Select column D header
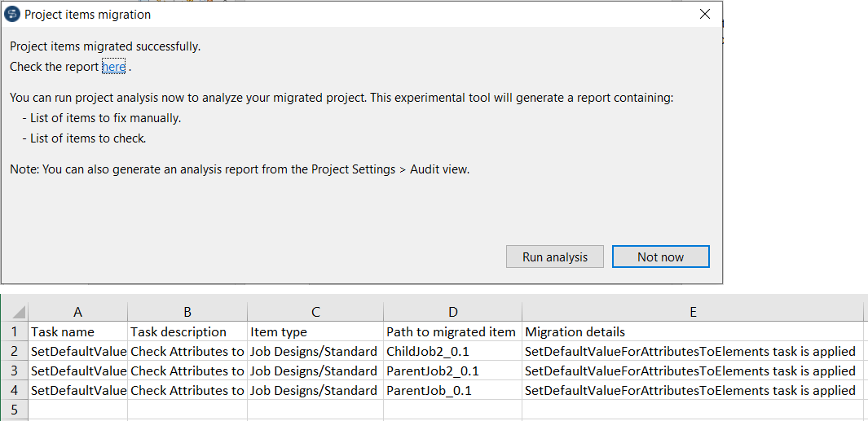The width and height of the screenshot is (868, 421). (x=452, y=312)
